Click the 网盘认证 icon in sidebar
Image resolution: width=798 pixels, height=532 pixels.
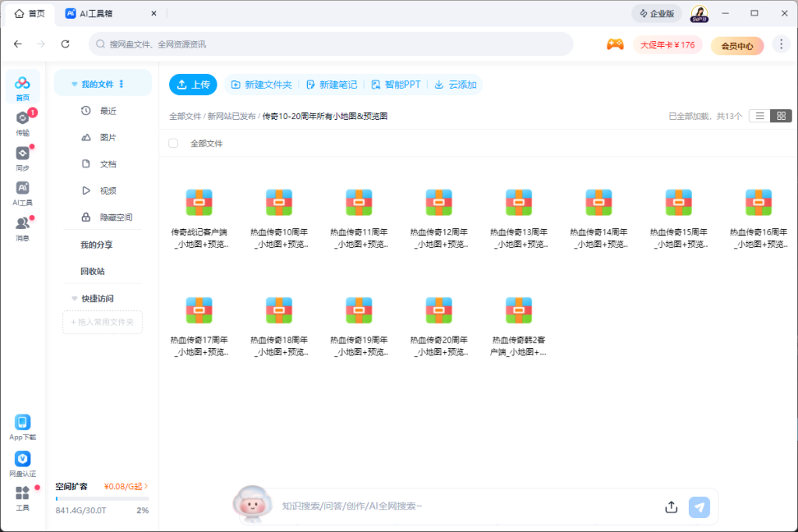tap(22, 460)
